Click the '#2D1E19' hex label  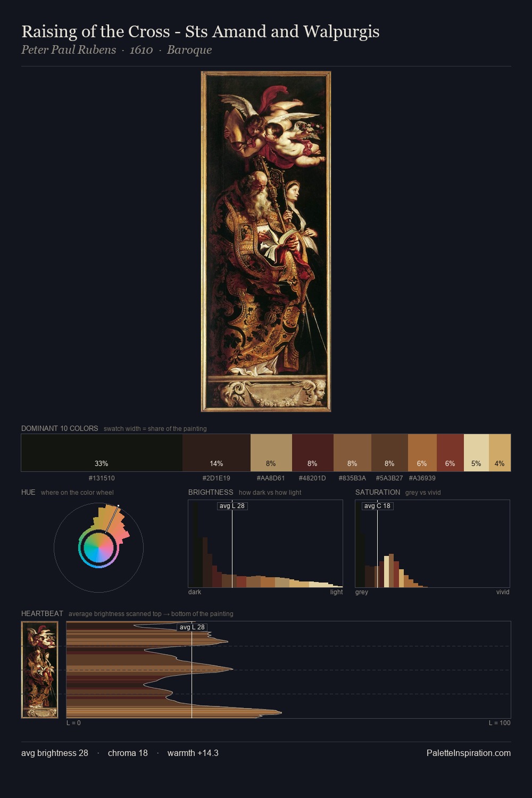tap(217, 478)
